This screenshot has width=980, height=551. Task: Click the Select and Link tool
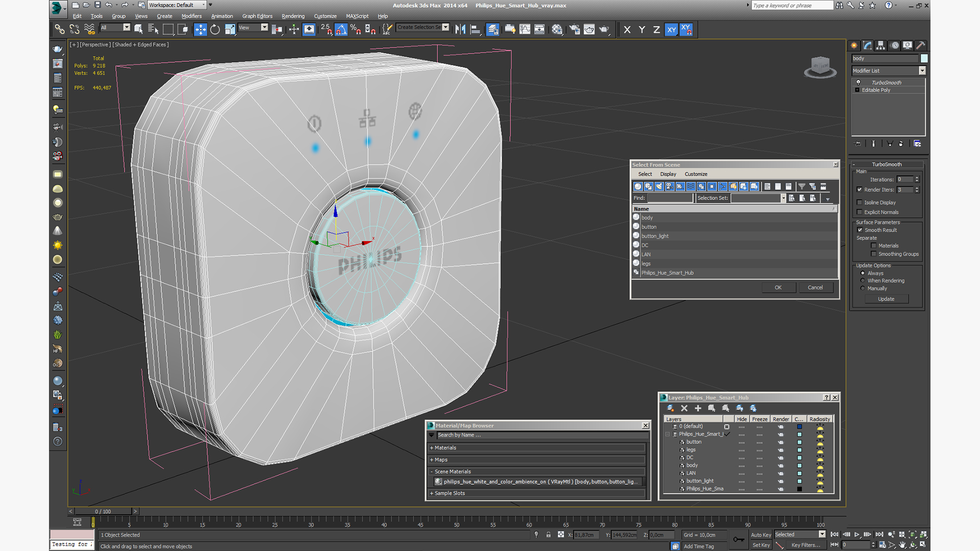(60, 30)
